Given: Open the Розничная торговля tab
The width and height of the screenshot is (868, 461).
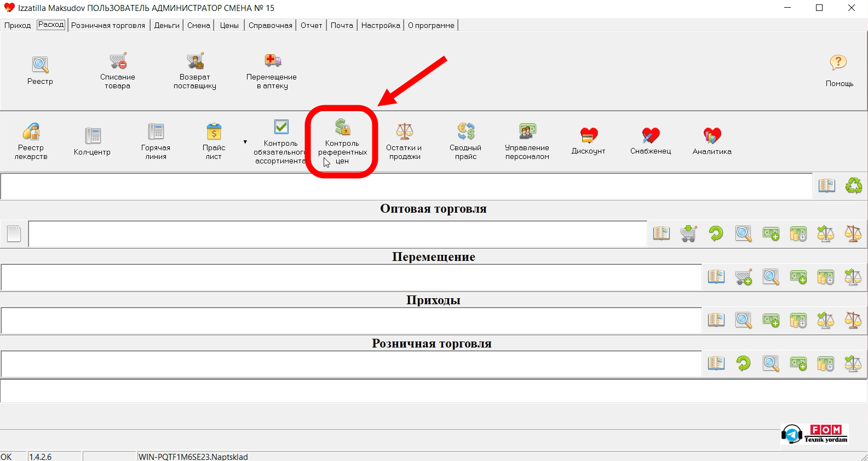Looking at the screenshot, I should coord(108,25).
